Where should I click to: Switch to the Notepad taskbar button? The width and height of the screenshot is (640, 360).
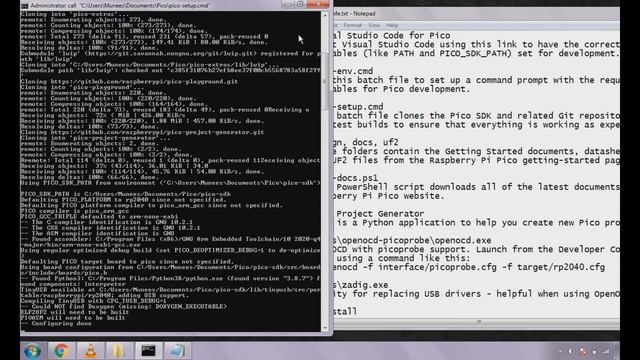pos(177,351)
